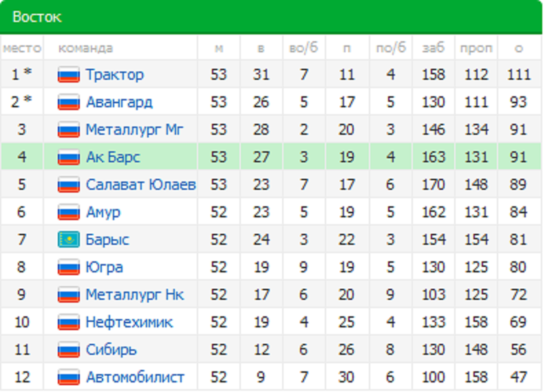Click the место column header
This screenshot has height=392, width=545.
tap(22, 48)
